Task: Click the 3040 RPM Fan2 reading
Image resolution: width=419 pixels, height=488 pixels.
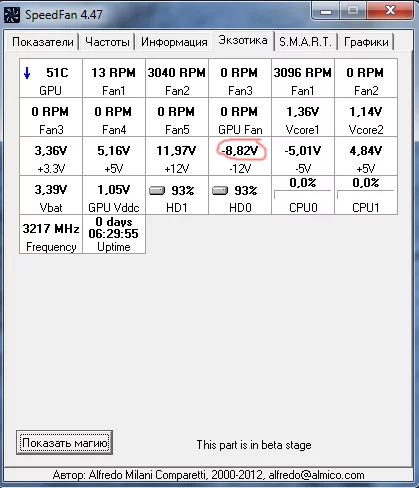Action: tap(177, 78)
